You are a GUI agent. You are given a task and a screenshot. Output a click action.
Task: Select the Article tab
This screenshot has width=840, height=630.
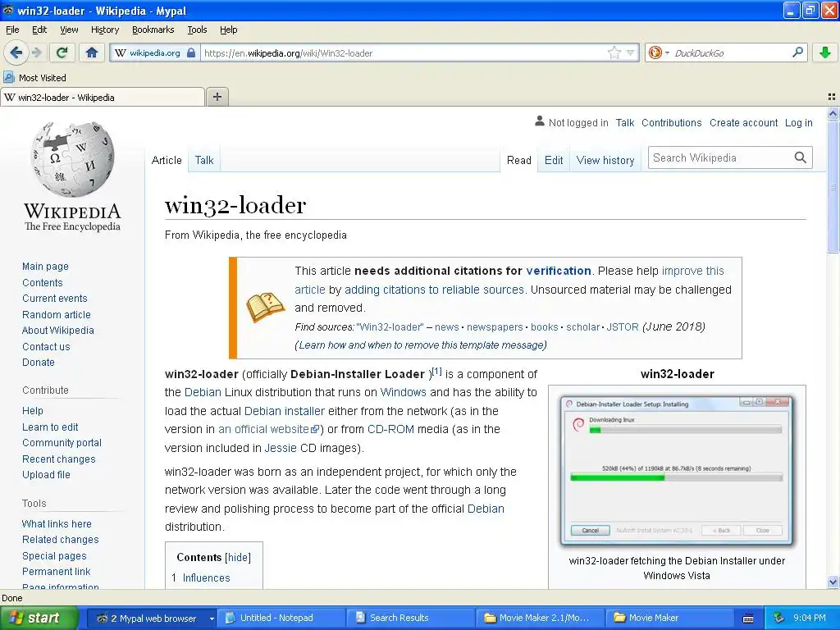click(x=167, y=160)
